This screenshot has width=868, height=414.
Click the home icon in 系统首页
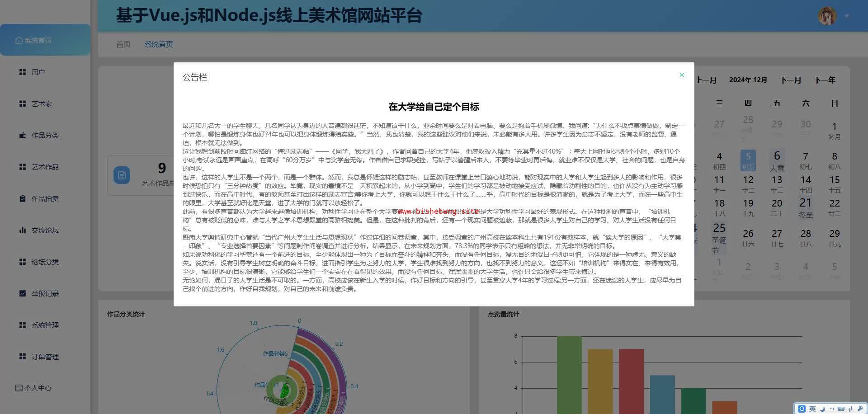coord(19,40)
